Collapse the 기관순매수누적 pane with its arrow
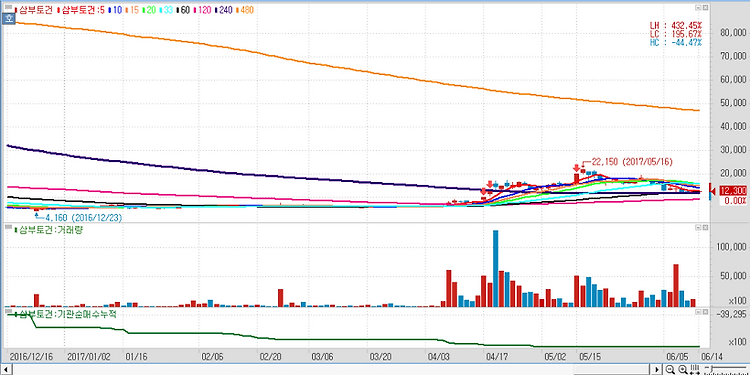750x375 pixels. click(x=697, y=311)
